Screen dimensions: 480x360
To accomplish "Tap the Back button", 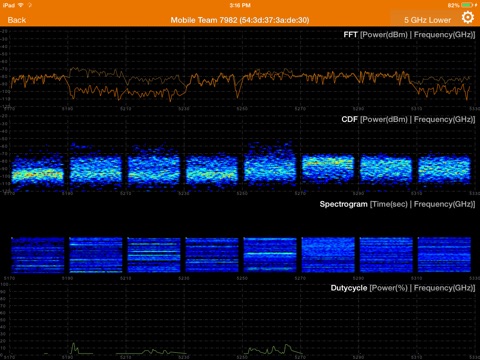I will pyautogui.click(x=17, y=20).
